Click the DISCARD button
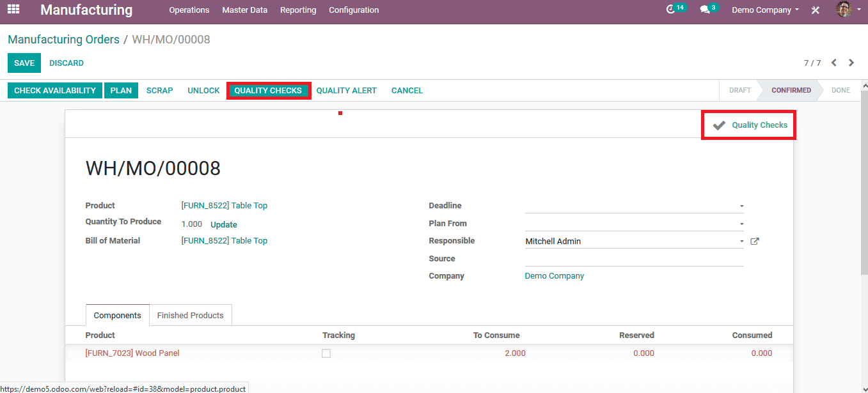This screenshot has width=868, height=393. point(67,63)
